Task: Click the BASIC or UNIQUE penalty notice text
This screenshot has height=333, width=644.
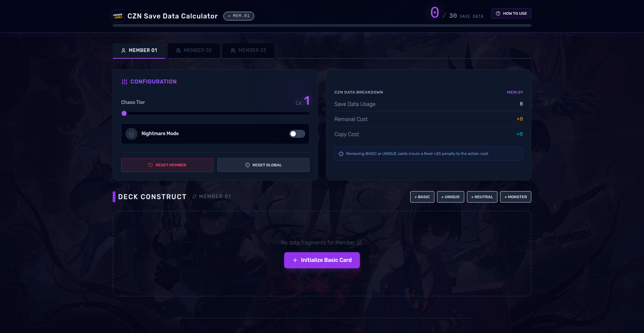Action: pyautogui.click(x=417, y=154)
